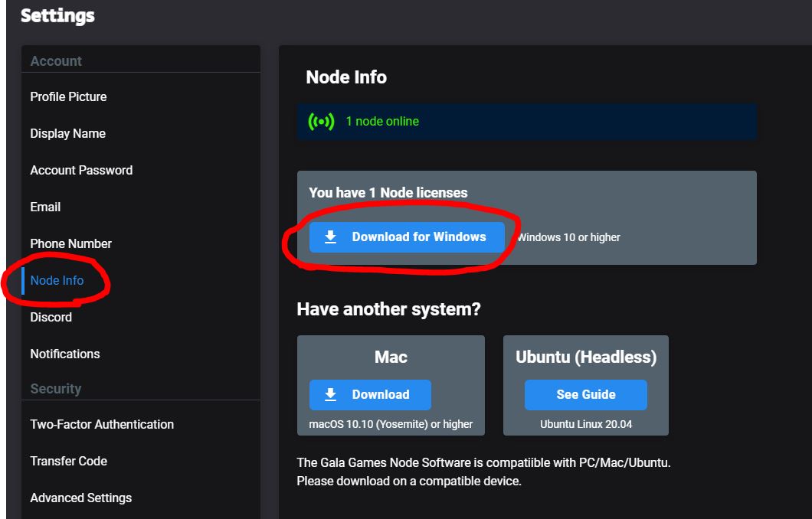Click Download for Windows button
812x519 pixels.
[x=407, y=237]
